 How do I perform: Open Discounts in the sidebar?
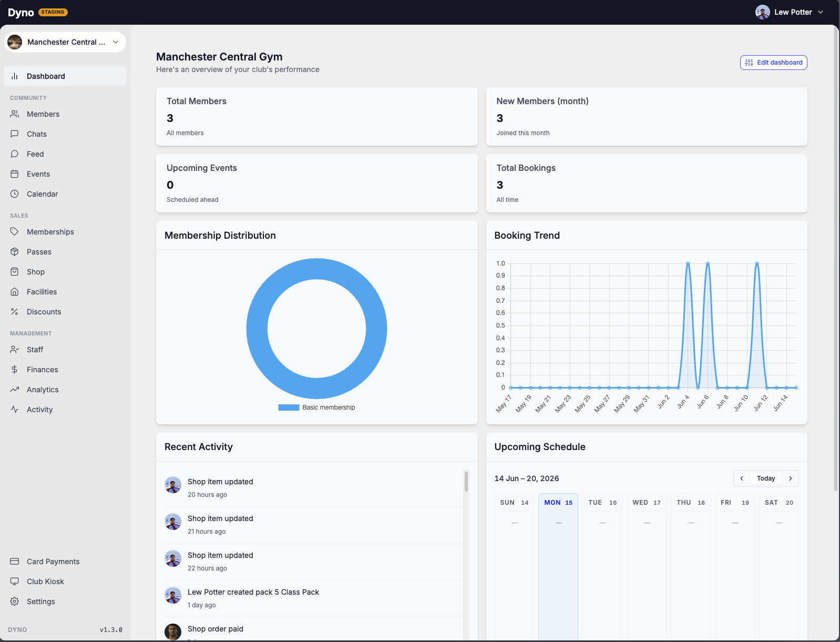coord(65,312)
